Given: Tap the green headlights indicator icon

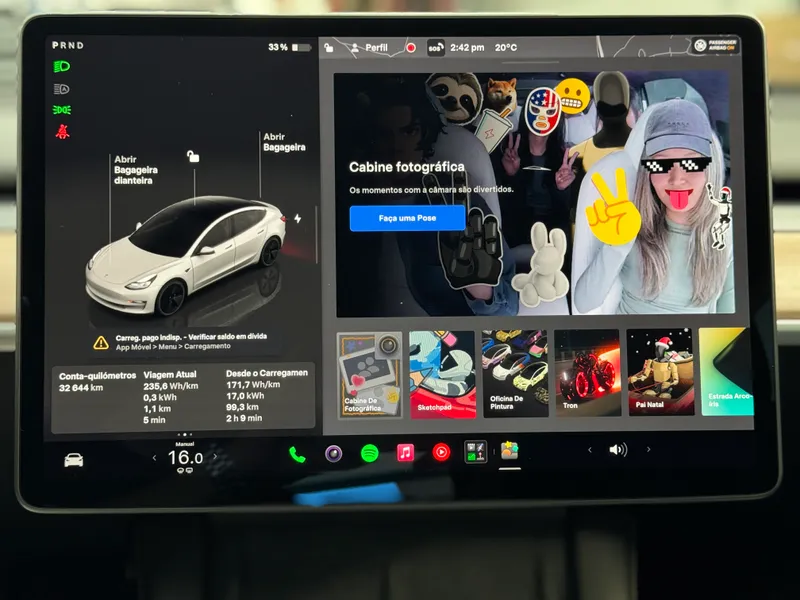Looking at the screenshot, I should (62, 66).
